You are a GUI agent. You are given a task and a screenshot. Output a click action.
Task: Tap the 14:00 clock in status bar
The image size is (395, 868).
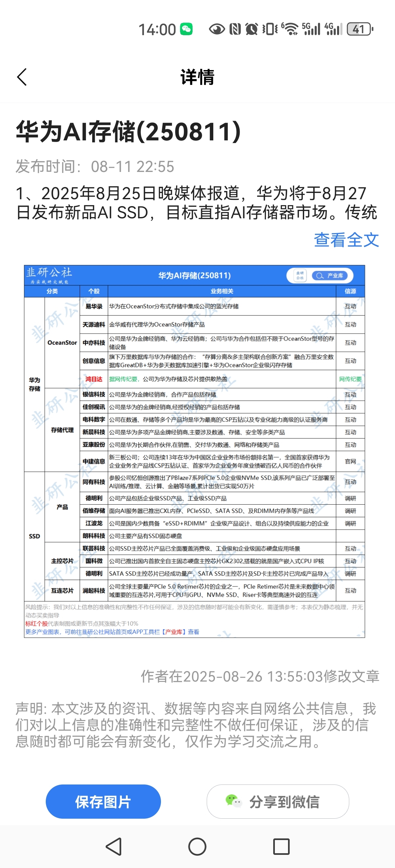click(157, 29)
